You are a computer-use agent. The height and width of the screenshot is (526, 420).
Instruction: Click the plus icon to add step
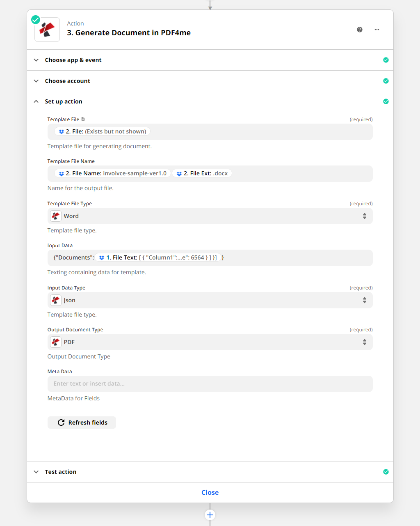[x=210, y=515]
